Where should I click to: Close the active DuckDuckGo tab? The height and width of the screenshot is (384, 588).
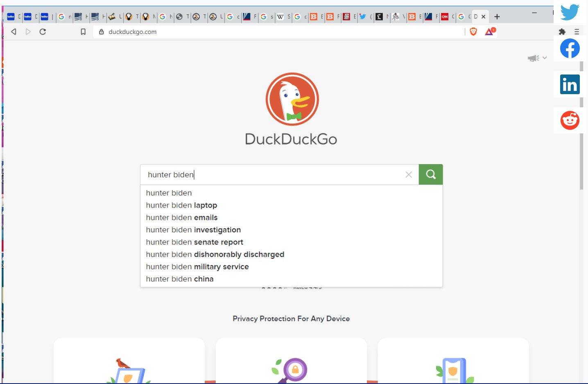483,17
